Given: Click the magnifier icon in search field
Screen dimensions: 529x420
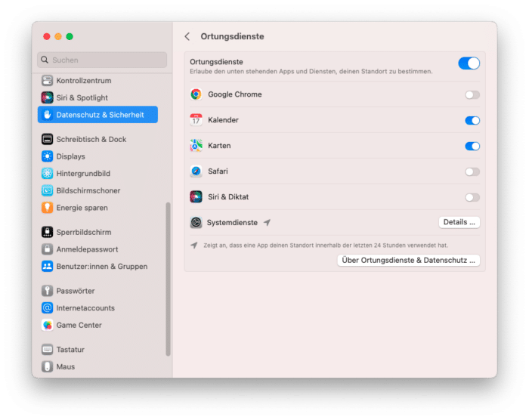Looking at the screenshot, I should click(45, 60).
